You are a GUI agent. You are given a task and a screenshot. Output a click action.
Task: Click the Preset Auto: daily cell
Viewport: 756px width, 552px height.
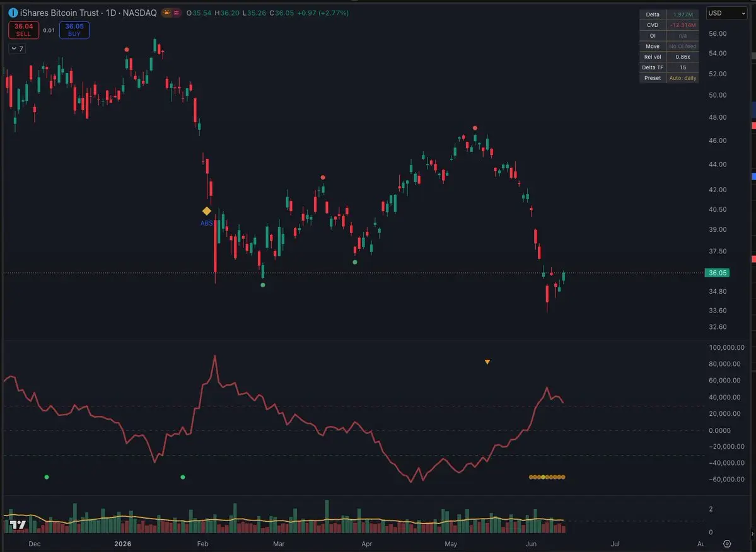point(683,78)
